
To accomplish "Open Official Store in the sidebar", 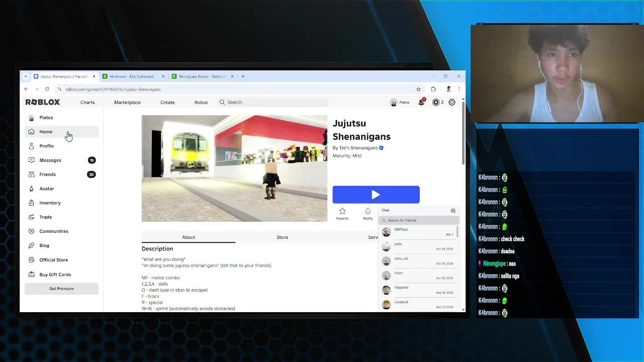I will point(61,260).
